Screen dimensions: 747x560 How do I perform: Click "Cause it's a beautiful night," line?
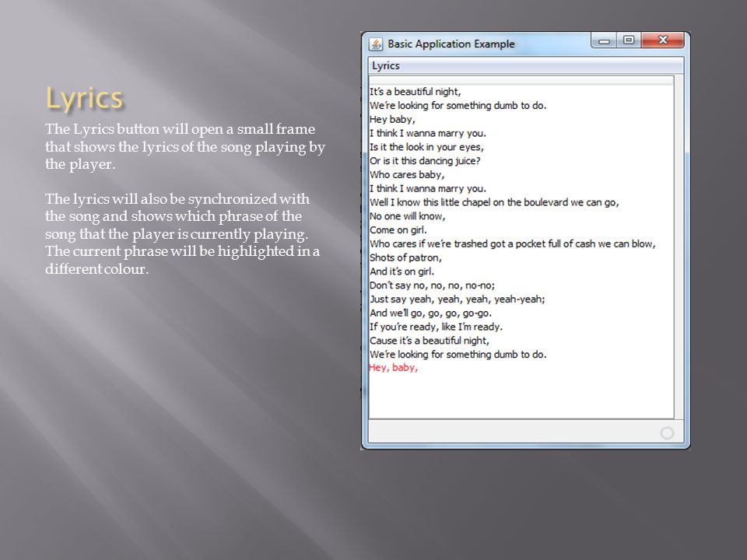(430, 341)
